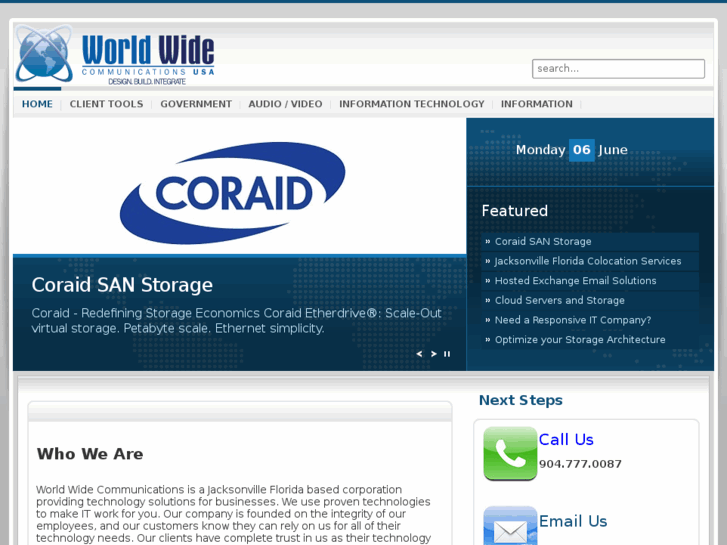
Task: Go to previous slide with left arrow
Action: (x=419, y=354)
